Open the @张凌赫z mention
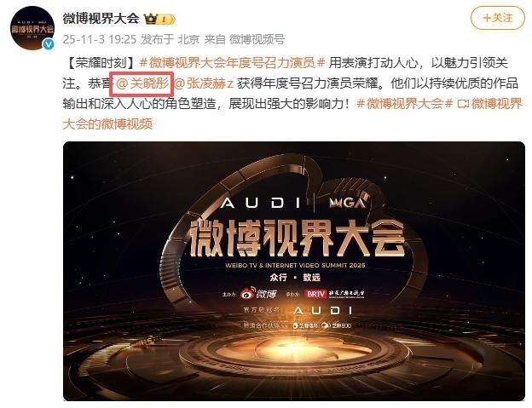532x408 pixels. (x=204, y=83)
